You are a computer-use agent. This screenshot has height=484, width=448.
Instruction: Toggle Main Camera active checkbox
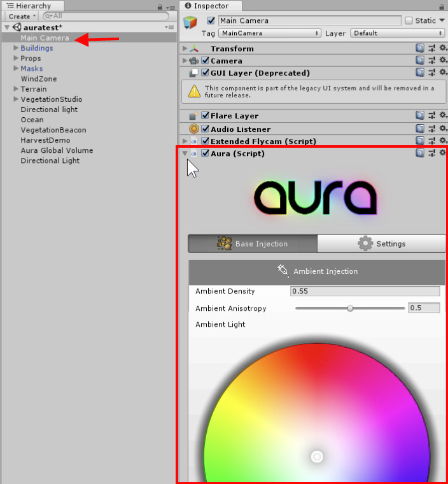[x=211, y=20]
